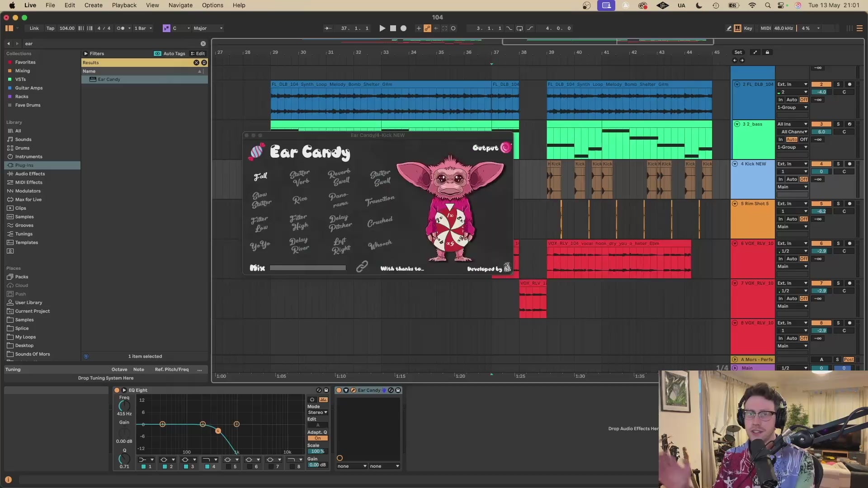The height and width of the screenshot is (488, 868).
Task: Enable Follow playback icon next to position
Action: pyautogui.click(x=328, y=28)
